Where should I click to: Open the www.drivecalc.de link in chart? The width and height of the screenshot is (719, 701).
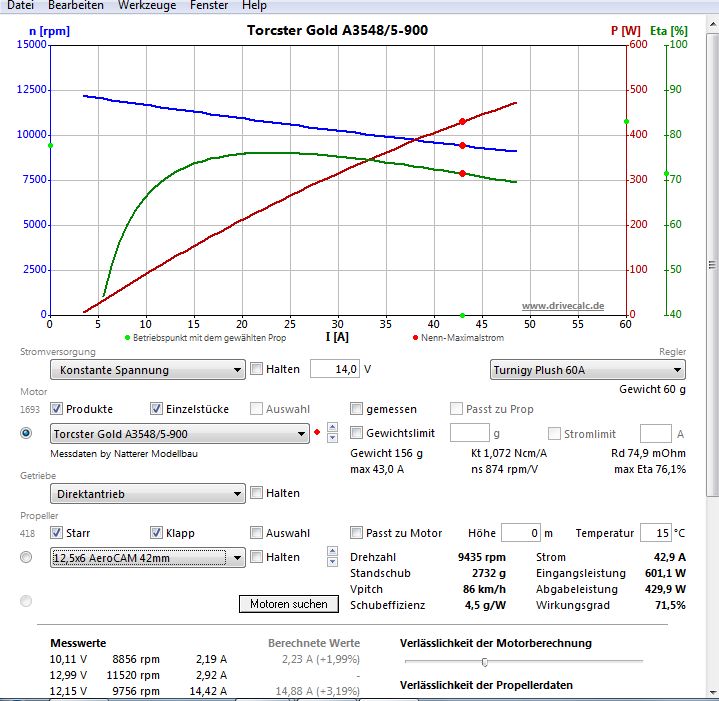tap(563, 306)
